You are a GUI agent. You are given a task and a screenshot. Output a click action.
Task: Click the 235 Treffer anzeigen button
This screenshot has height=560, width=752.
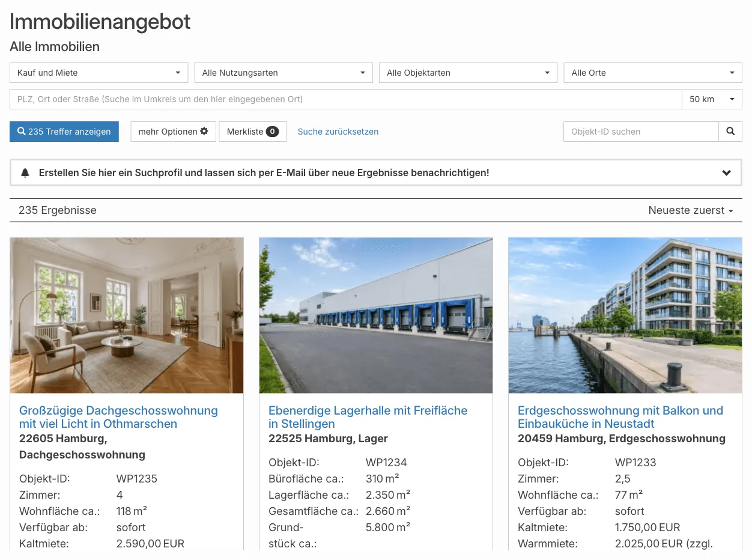pyautogui.click(x=64, y=132)
